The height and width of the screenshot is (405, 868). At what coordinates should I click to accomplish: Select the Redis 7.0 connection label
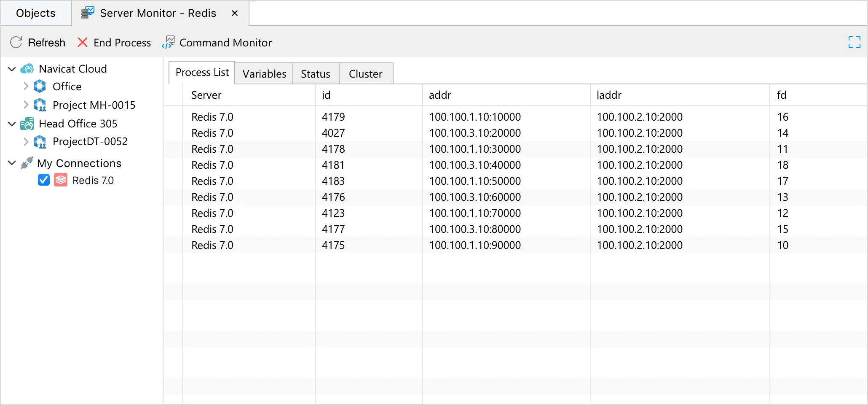point(93,181)
